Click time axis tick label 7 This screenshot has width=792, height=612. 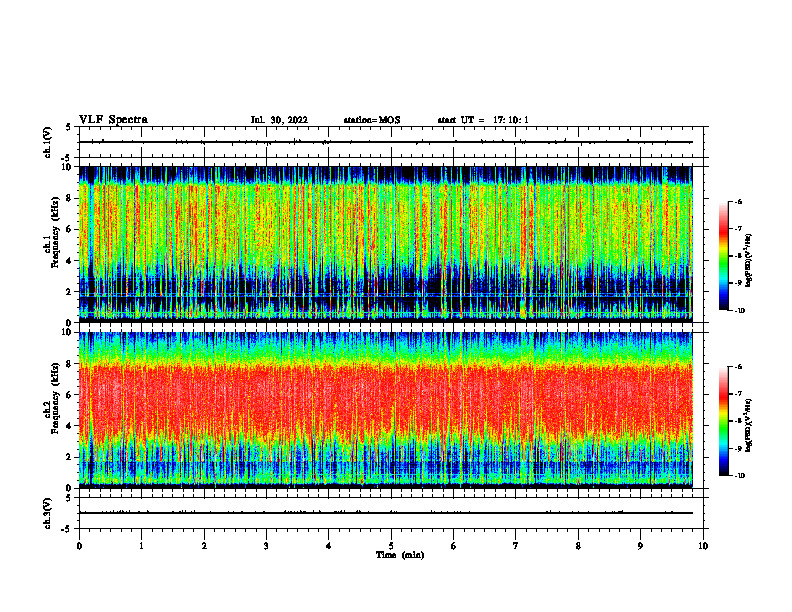point(516,546)
